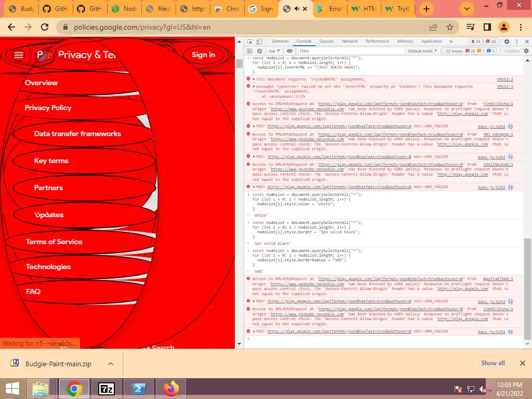The height and width of the screenshot is (399, 532).
Task: Open console settings gear
Action: (526, 51)
